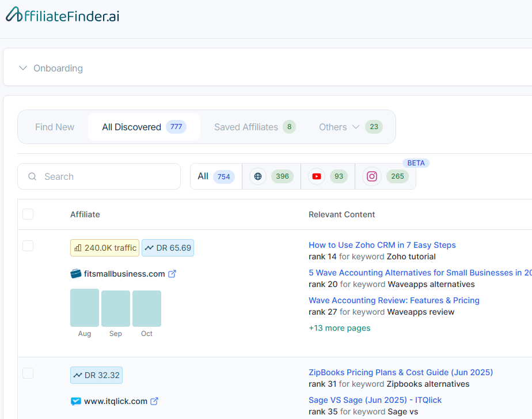The image size is (532, 419).
Task: Click the Sep traffic bar
Action: [x=116, y=308]
